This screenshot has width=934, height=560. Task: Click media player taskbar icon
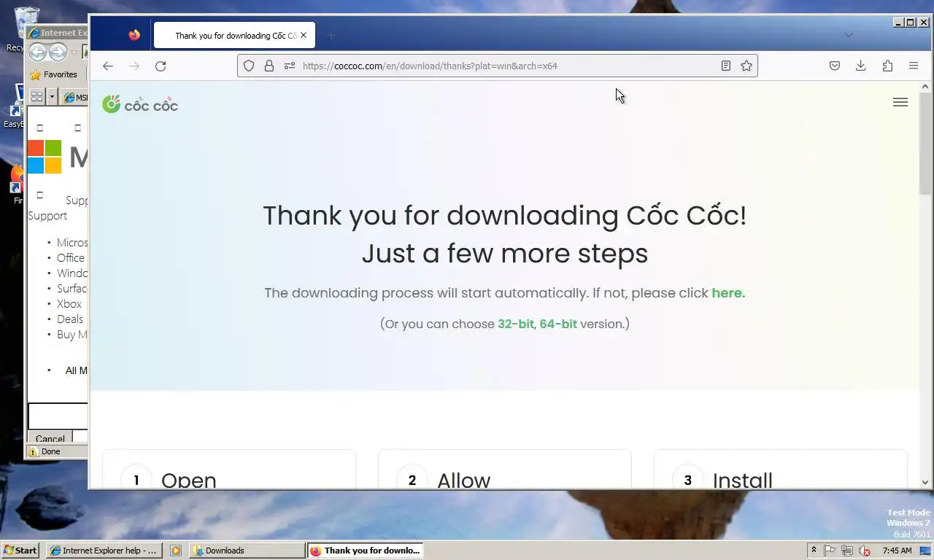click(176, 551)
